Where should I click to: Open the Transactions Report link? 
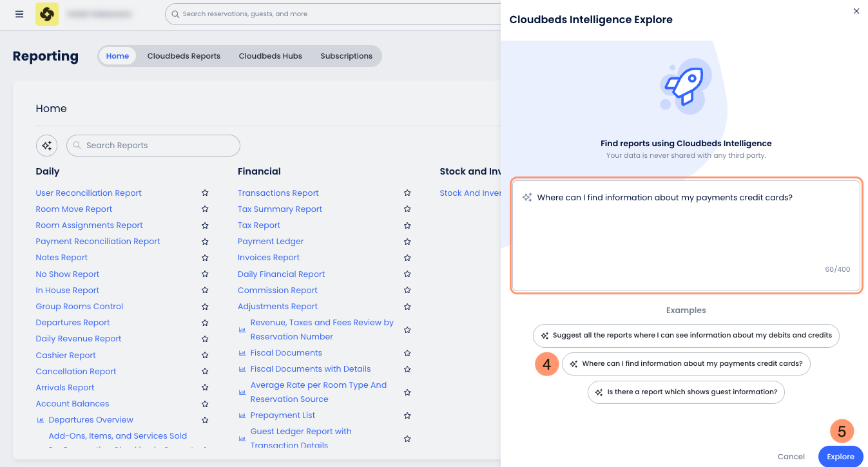pos(278,193)
